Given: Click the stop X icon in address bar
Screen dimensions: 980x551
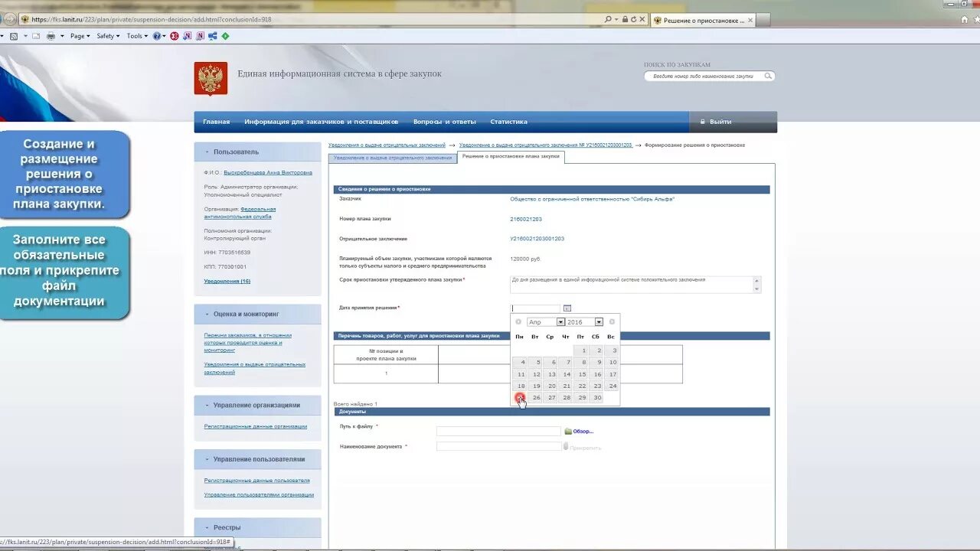Looking at the screenshot, I should click(x=642, y=19).
